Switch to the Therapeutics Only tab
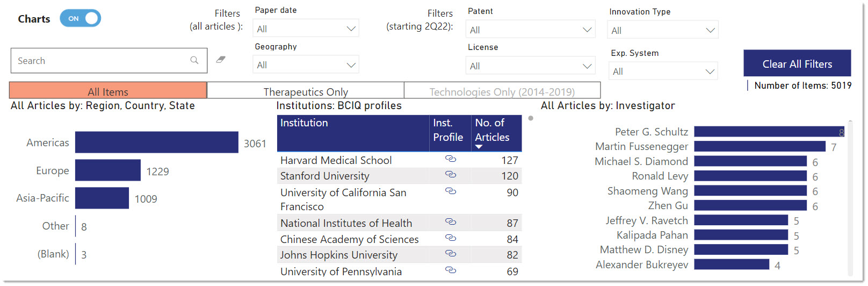868x286 pixels. tap(305, 91)
